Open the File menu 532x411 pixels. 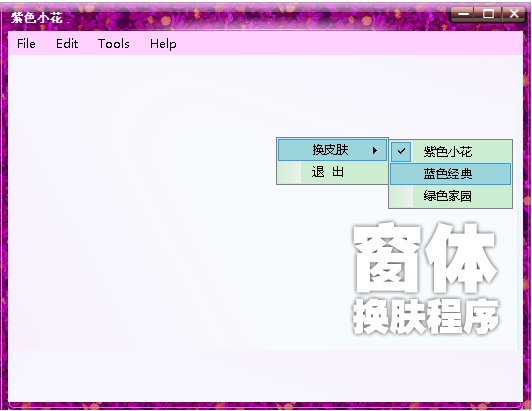26,44
